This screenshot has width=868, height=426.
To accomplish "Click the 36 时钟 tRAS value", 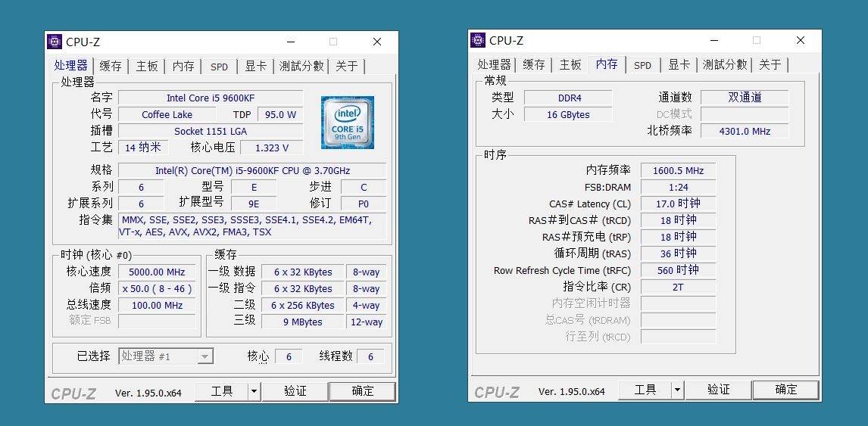I will tap(678, 253).
